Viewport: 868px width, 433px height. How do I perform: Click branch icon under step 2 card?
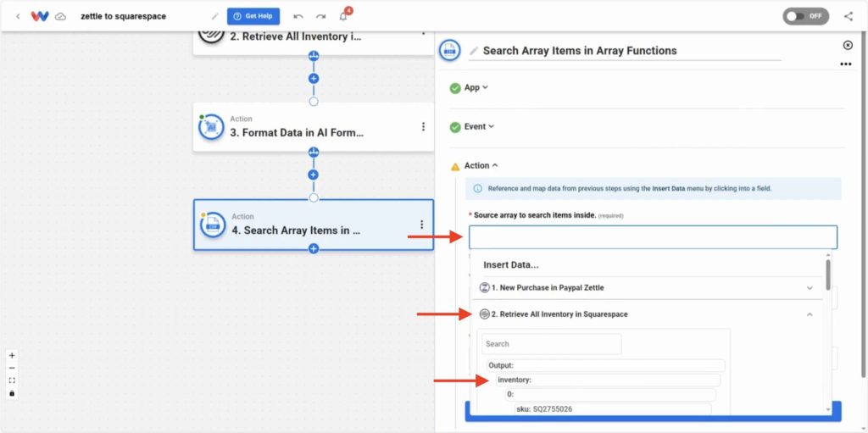click(314, 56)
